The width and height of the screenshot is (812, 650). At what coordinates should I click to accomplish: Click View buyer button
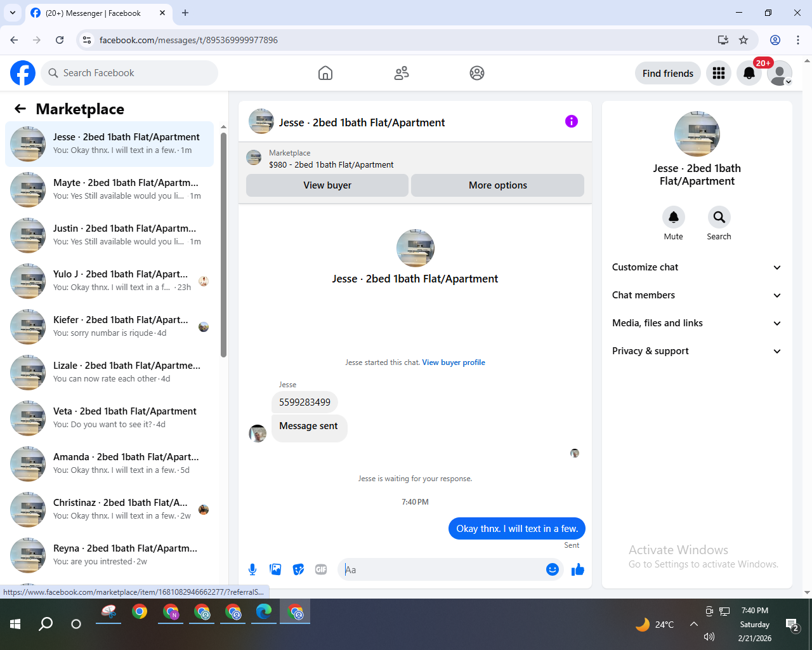pos(327,185)
